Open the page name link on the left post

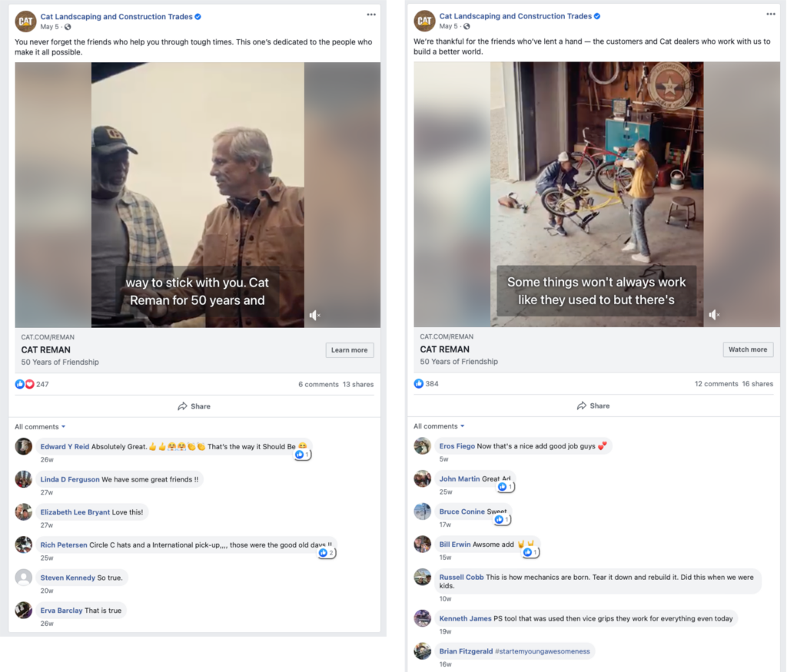point(117,17)
